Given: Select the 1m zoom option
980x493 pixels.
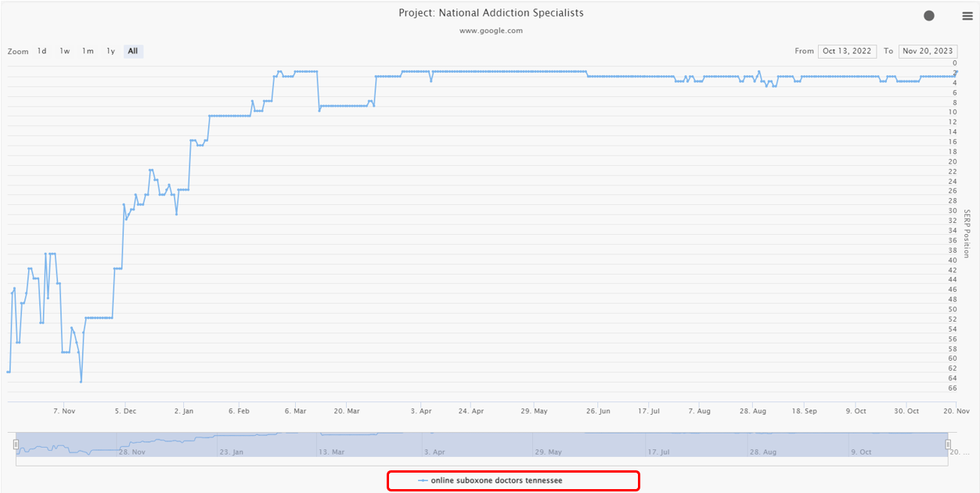Looking at the screenshot, I should click(x=88, y=52).
